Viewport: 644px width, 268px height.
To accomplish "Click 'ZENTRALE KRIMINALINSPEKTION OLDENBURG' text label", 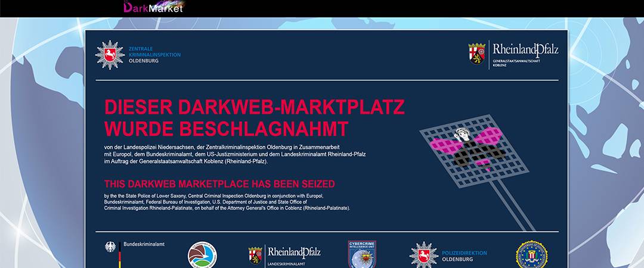I will pos(154,55).
